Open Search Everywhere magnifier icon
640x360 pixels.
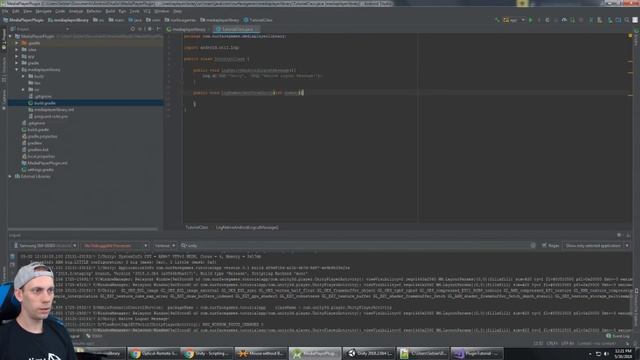pos(627,20)
